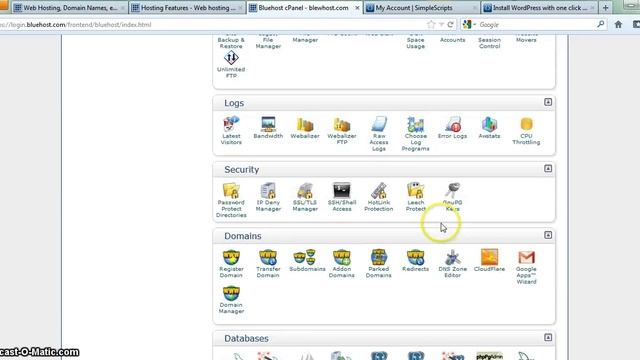Open a new browser tab

[x=605, y=8]
